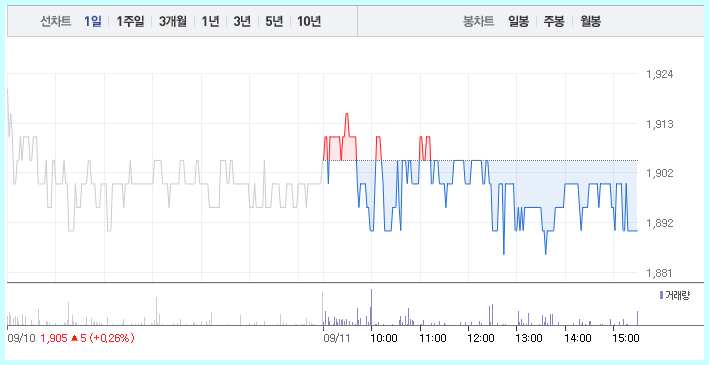Open the 주봉 candle chart
709x365 pixels.
pos(554,21)
